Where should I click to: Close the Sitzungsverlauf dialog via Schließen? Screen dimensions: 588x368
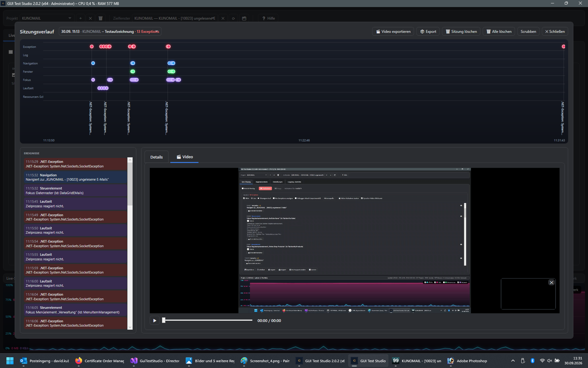555,32
